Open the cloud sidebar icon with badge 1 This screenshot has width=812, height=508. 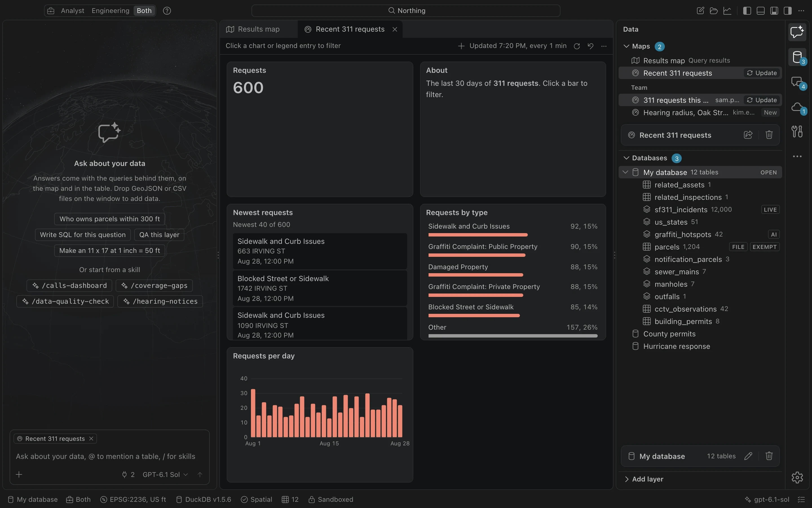point(797,107)
